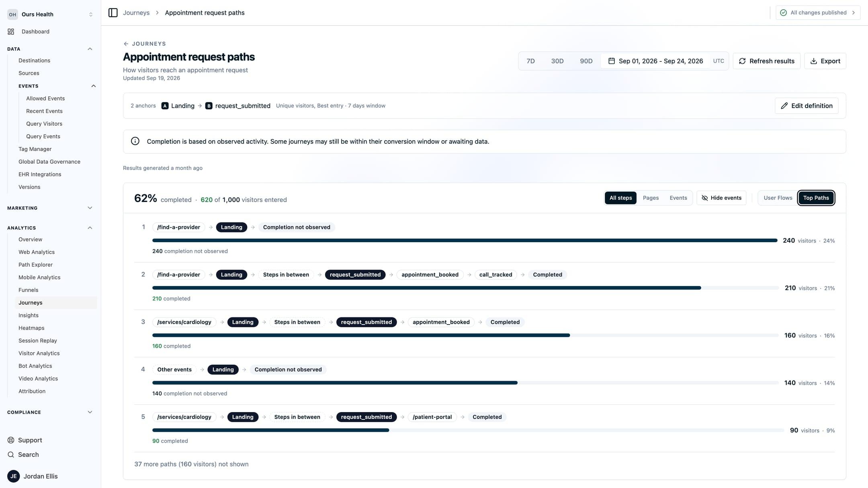Click the call_tracked chip in path 2
Image resolution: width=868 pixels, height=488 pixels.
(495, 275)
